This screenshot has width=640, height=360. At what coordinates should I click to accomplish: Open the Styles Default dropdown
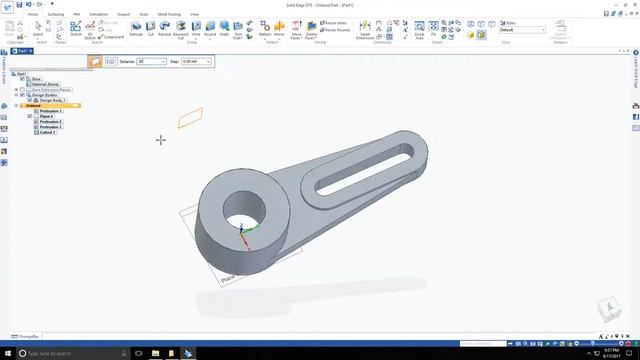[x=543, y=30]
